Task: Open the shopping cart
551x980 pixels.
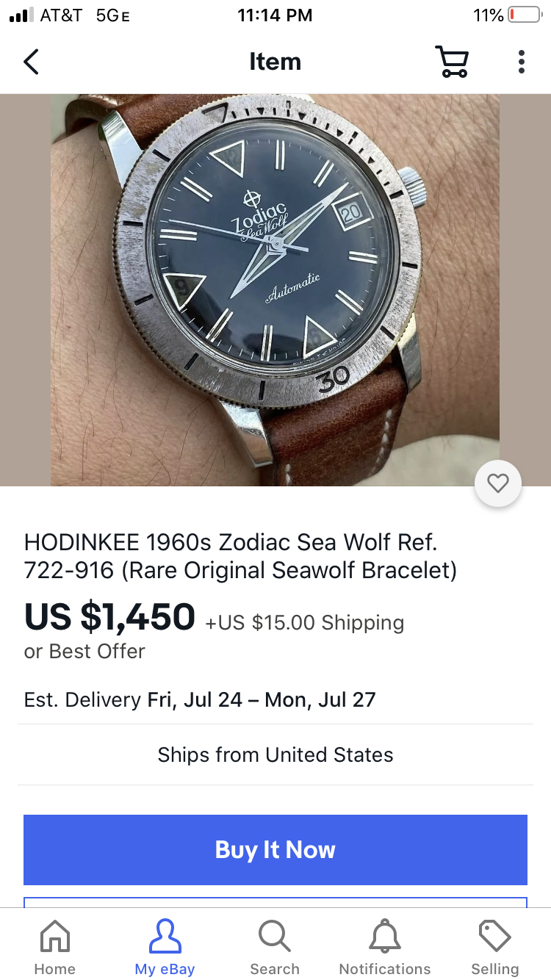Action: 452,62
